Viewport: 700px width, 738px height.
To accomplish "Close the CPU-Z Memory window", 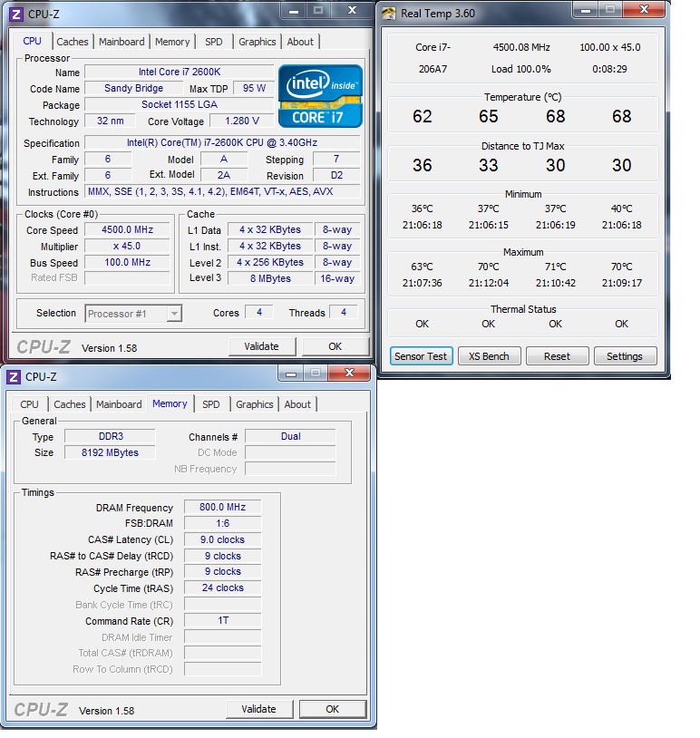I will pyautogui.click(x=348, y=374).
